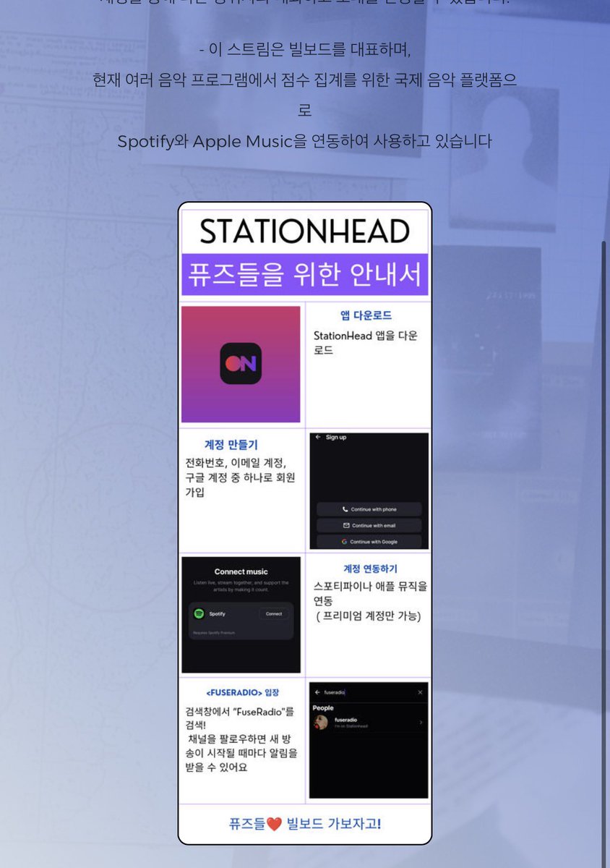Open the fuseradio result chevron
Screen dimensions: 610x868
point(421,723)
